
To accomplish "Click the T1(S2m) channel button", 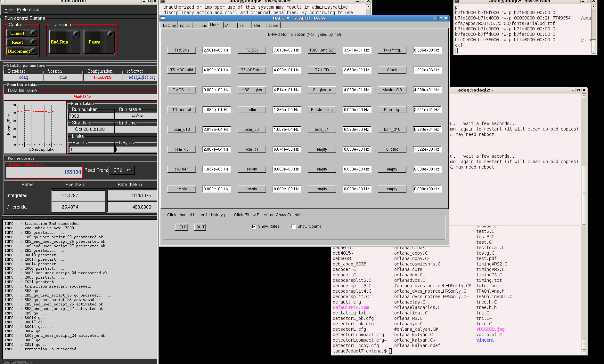I will point(182,50).
